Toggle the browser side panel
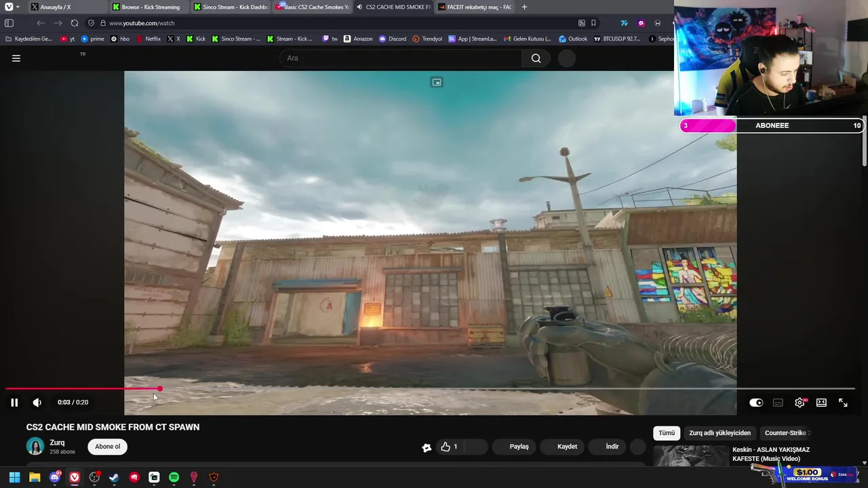 (x=9, y=23)
